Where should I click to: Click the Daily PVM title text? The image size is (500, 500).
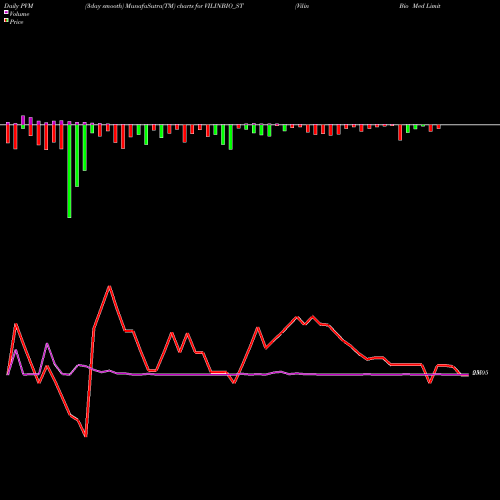pyautogui.click(x=19, y=6)
